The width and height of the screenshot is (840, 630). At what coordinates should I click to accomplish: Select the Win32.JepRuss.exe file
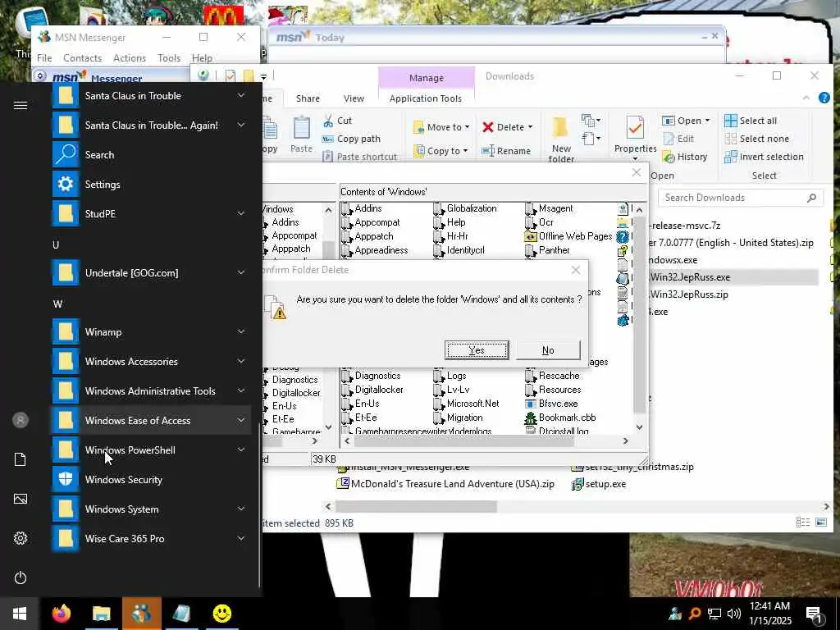(690, 277)
